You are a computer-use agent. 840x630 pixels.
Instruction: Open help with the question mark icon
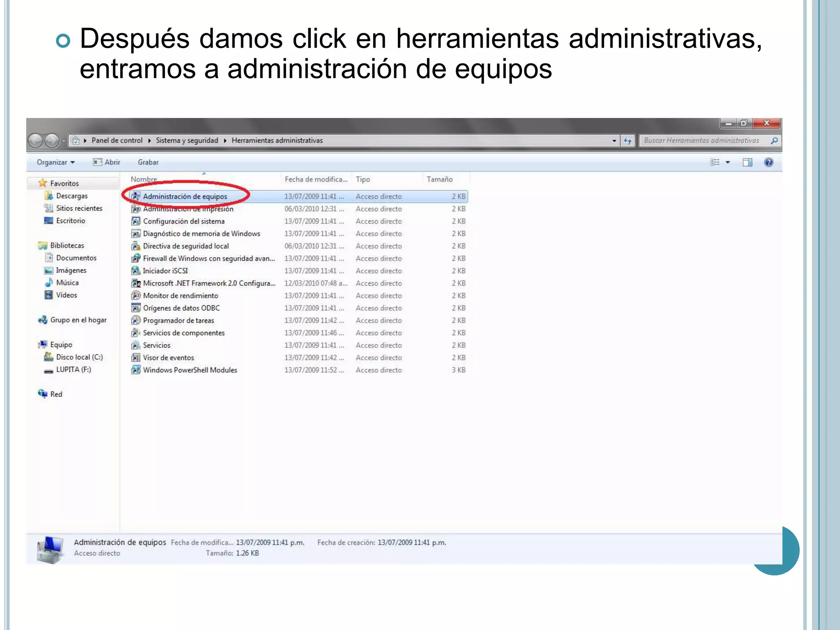tap(769, 162)
